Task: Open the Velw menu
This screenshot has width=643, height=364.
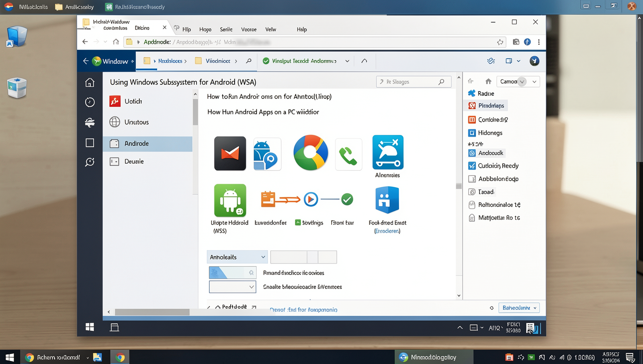Action: coord(270,29)
